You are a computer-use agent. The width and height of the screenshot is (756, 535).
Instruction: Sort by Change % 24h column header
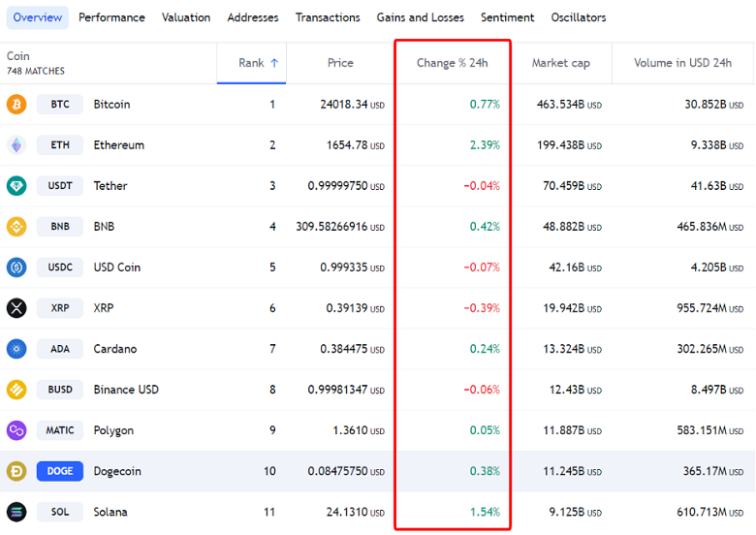(453, 63)
